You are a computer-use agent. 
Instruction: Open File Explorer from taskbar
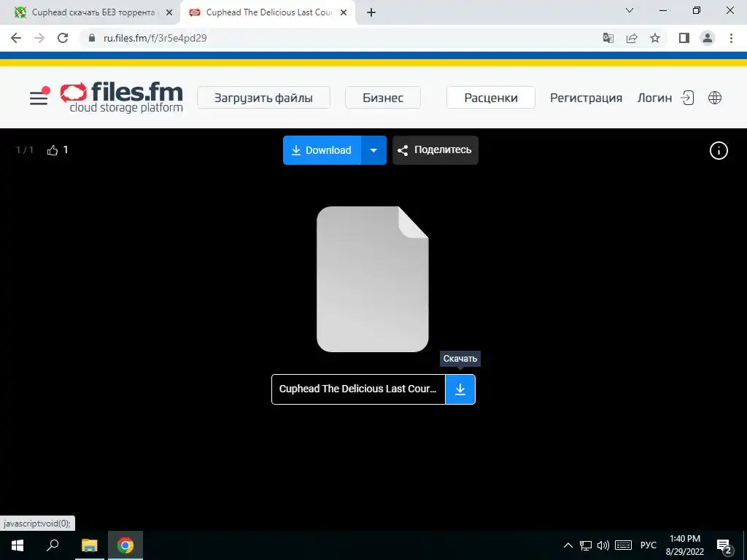89,545
